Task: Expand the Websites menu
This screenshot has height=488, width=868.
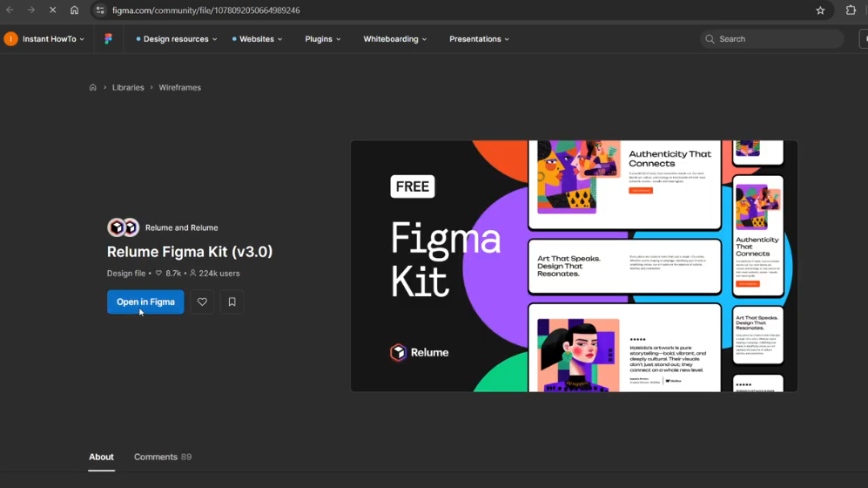Action: [258, 38]
